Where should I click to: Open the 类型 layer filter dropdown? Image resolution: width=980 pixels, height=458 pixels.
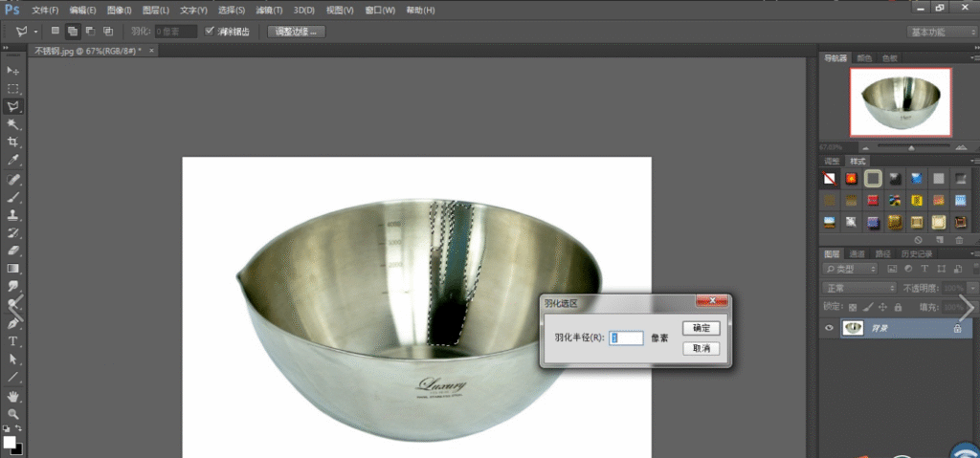click(x=851, y=270)
